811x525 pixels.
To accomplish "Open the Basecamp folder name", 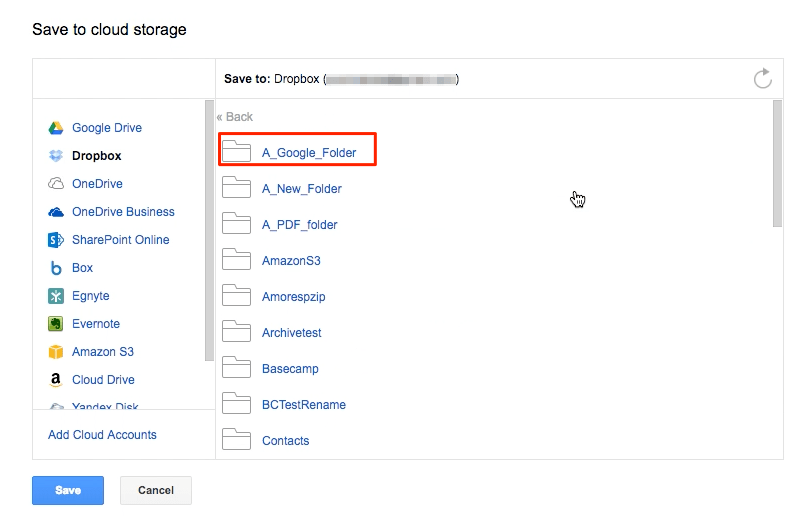I will [x=290, y=369].
